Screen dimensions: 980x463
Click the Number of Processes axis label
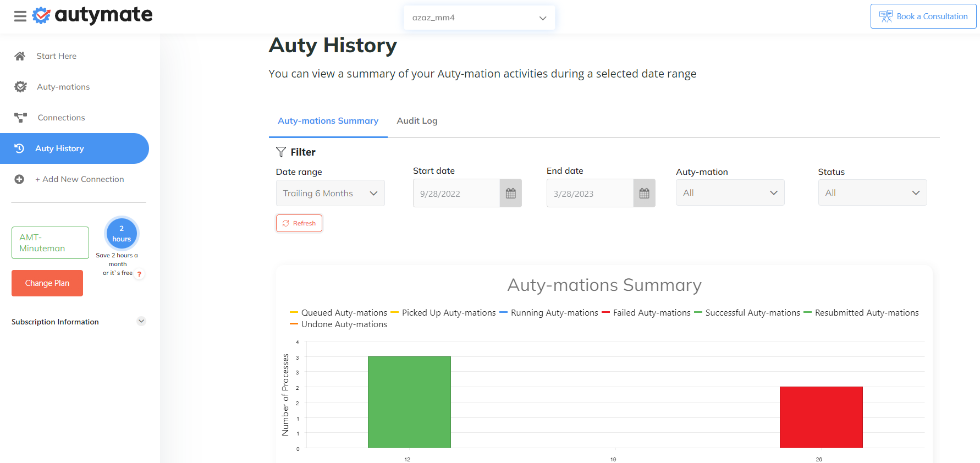285,395
